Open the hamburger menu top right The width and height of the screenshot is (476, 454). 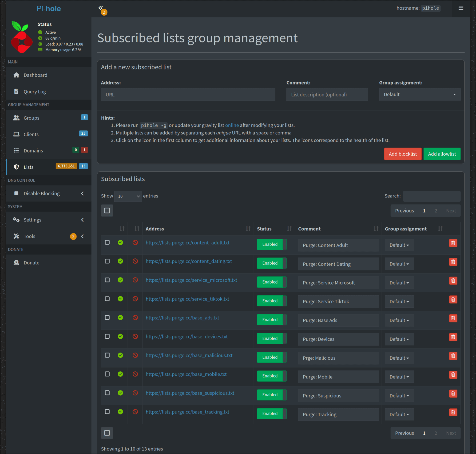point(460,8)
